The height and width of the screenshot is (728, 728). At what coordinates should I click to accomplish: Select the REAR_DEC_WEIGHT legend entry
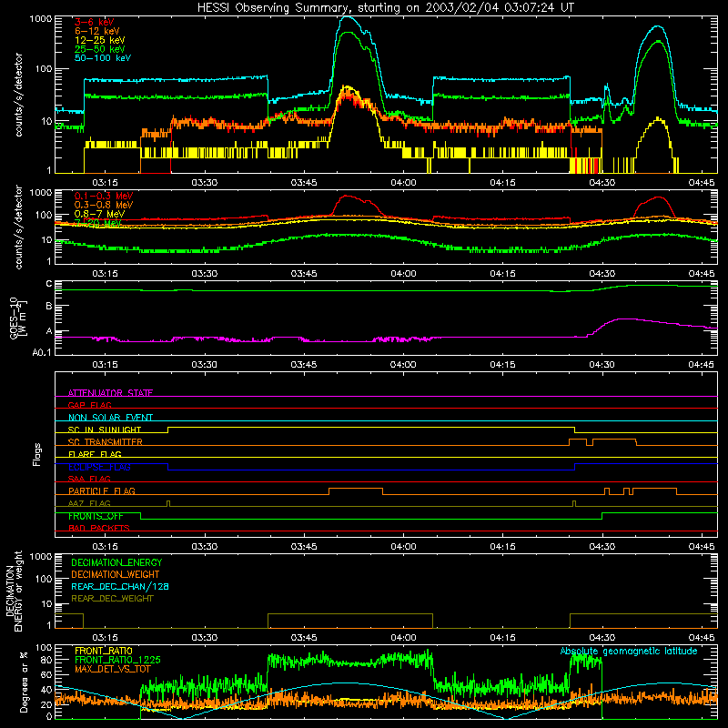pyautogui.click(x=112, y=599)
